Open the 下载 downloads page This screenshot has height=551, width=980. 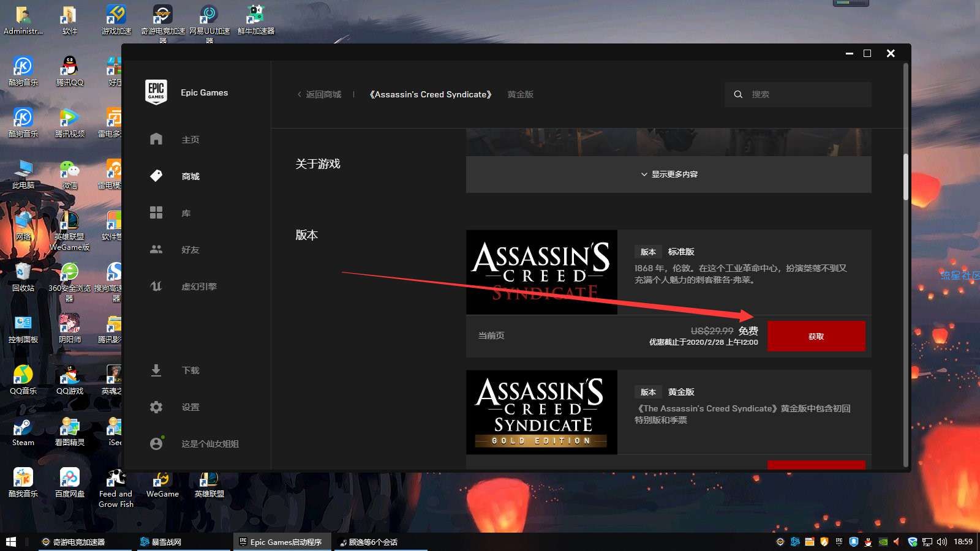[x=190, y=370]
